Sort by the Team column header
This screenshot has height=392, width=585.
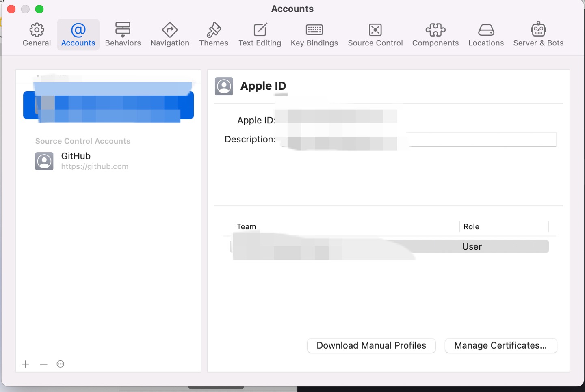pos(247,226)
